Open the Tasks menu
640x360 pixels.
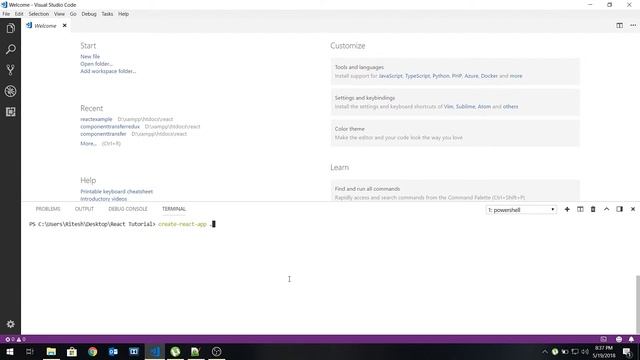[x=107, y=14]
